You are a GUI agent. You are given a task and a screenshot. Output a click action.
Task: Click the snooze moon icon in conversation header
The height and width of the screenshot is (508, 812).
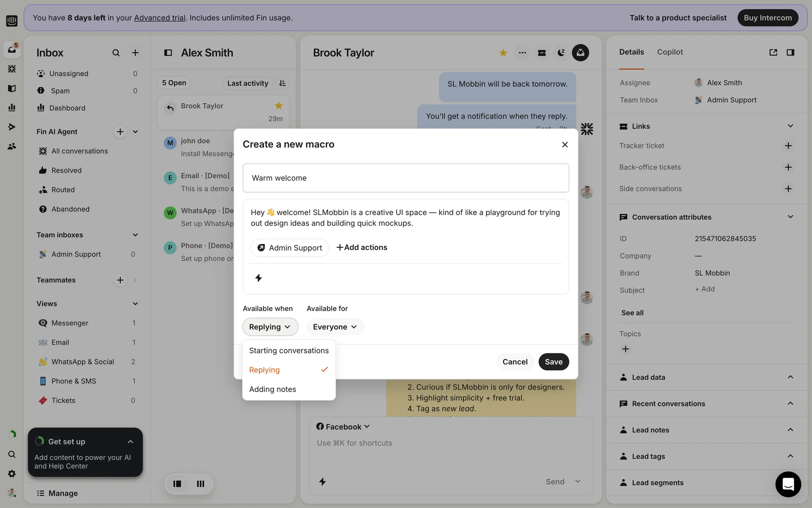point(561,53)
